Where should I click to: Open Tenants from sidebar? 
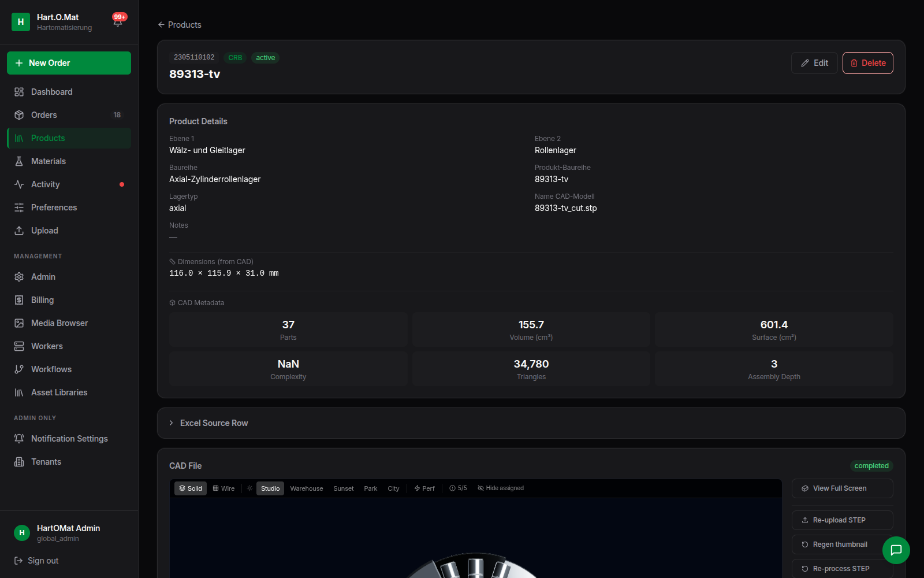pyautogui.click(x=69, y=462)
